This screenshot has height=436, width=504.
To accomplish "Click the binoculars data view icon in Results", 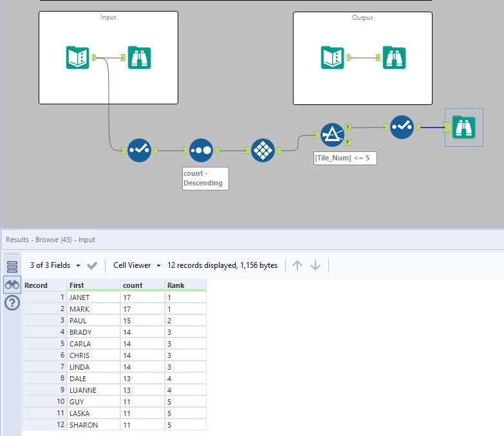I will pyautogui.click(x=12, y=285).
